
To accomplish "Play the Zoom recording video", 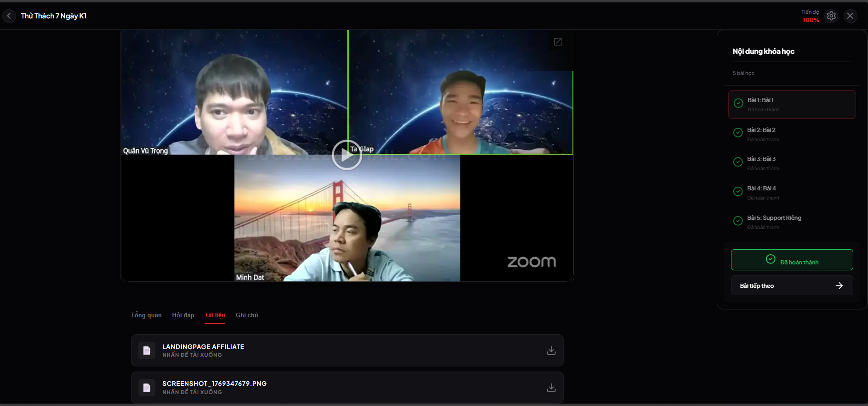I will [347, 155].
